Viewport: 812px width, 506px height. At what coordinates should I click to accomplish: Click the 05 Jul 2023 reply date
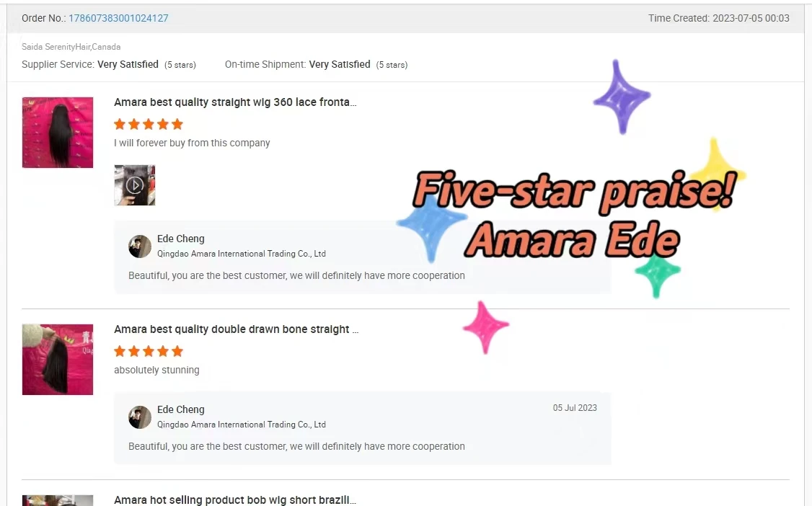coord(575,408)
